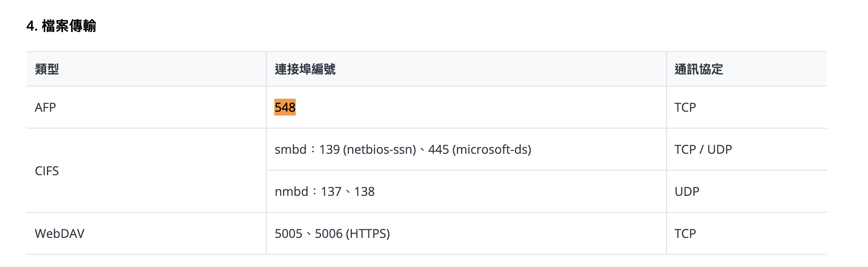Select the WebDAV row label
This screenshot has height=267, width=868.
pyautogui.click(x=60, y=234)
